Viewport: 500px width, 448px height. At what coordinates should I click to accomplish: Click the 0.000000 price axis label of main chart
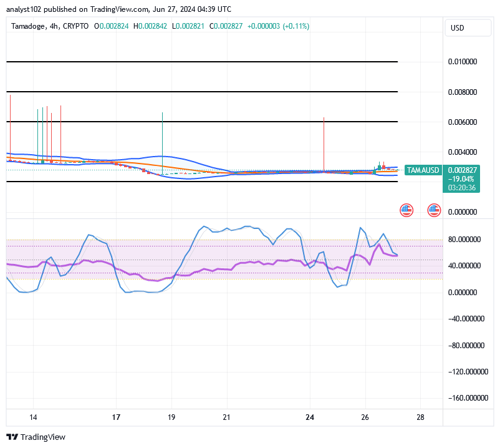pyautogui.click(x=463, y=212)
